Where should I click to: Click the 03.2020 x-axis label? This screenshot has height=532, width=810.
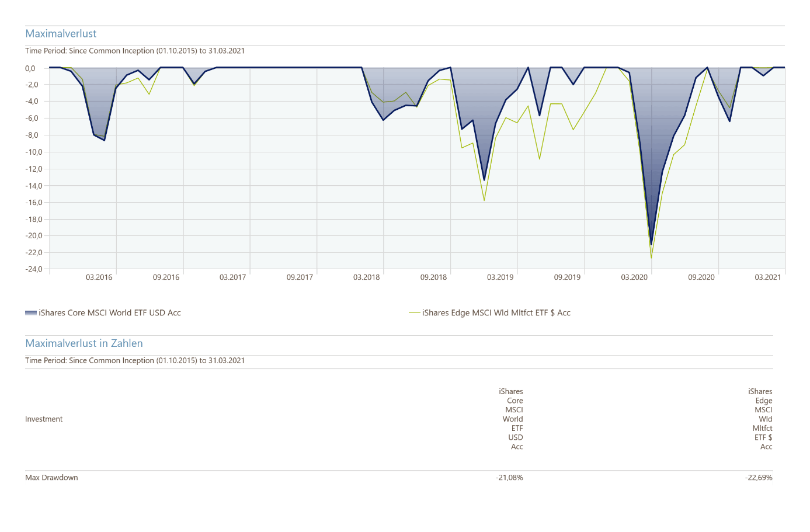pos(635,277)
